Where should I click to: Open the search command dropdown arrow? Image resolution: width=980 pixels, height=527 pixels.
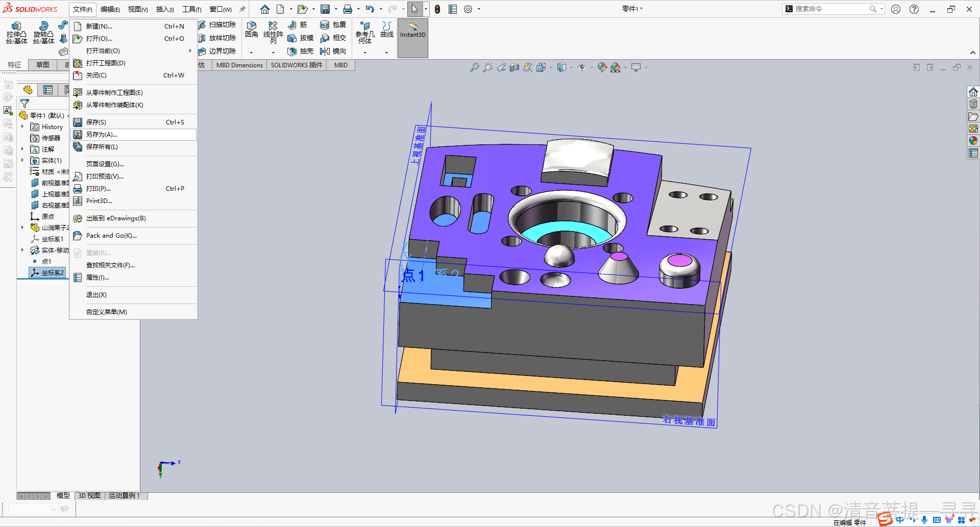coord(881,9)
